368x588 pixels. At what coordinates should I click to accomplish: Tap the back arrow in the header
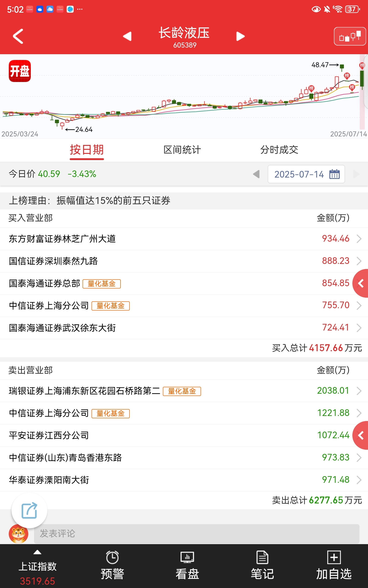(18, 36)
